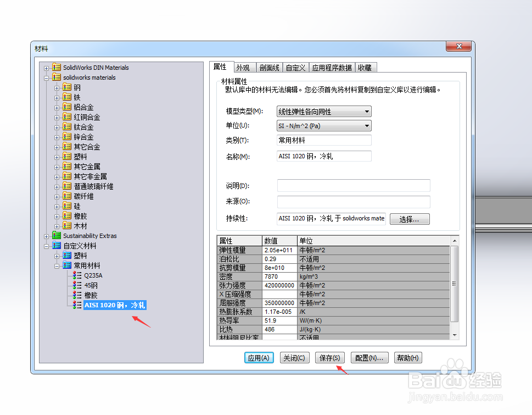Collapse the 常用材料 folder

(57, 266)
